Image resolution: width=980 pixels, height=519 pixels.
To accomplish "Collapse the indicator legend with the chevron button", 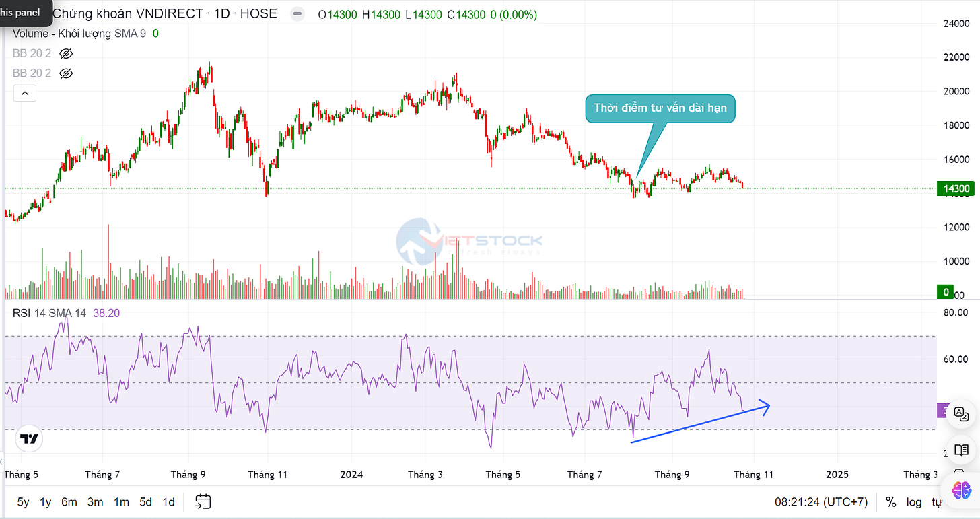I will click(x=24, y=94).
